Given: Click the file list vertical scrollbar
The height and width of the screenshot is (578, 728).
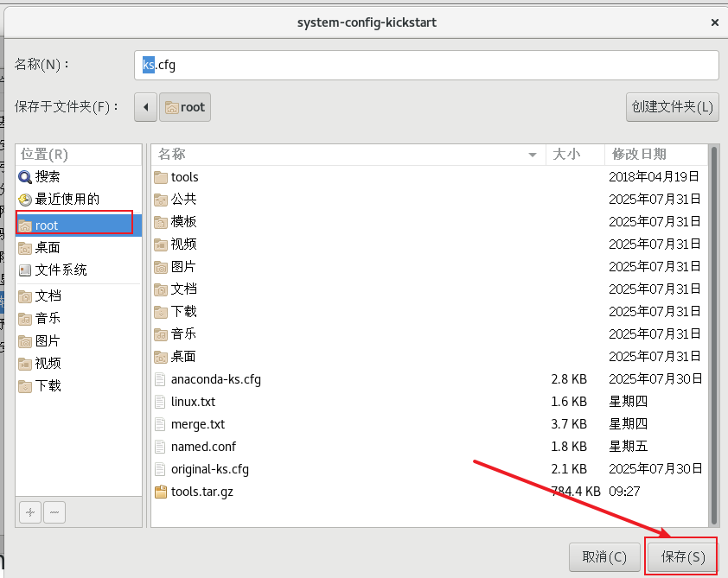Looking at the screenshot, I should [714, 335].
